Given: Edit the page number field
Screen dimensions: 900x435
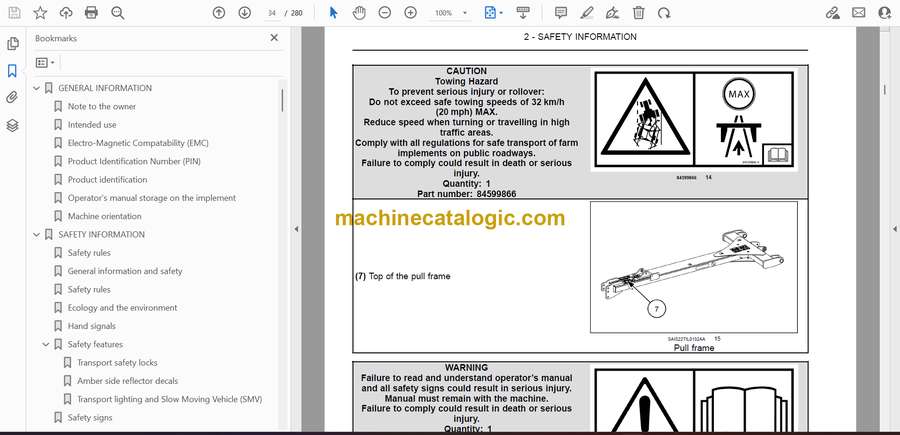Looking at the screenshot, I should pyautogui.click(x=271, y=13).
